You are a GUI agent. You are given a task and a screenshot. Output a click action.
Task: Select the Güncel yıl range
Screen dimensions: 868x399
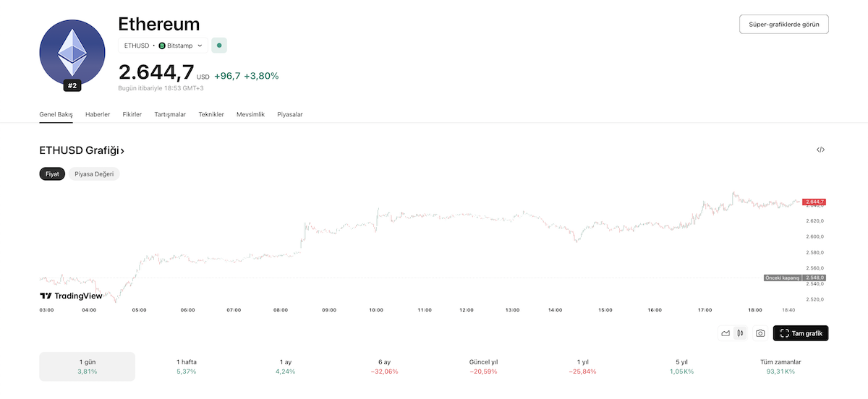point(484,366)
